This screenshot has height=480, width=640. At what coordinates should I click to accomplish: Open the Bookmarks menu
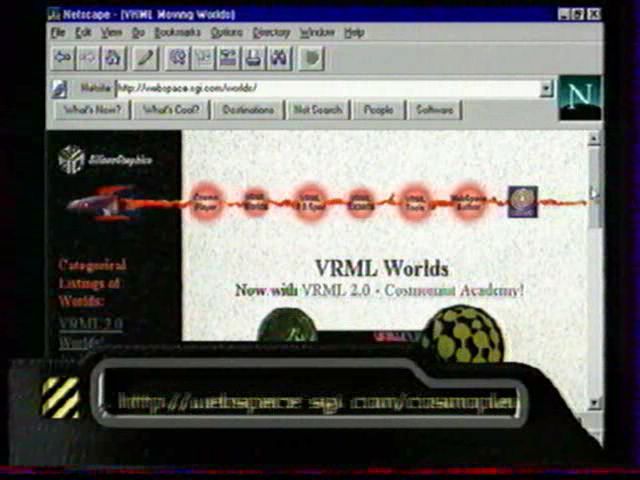click(x=178, y=33)
